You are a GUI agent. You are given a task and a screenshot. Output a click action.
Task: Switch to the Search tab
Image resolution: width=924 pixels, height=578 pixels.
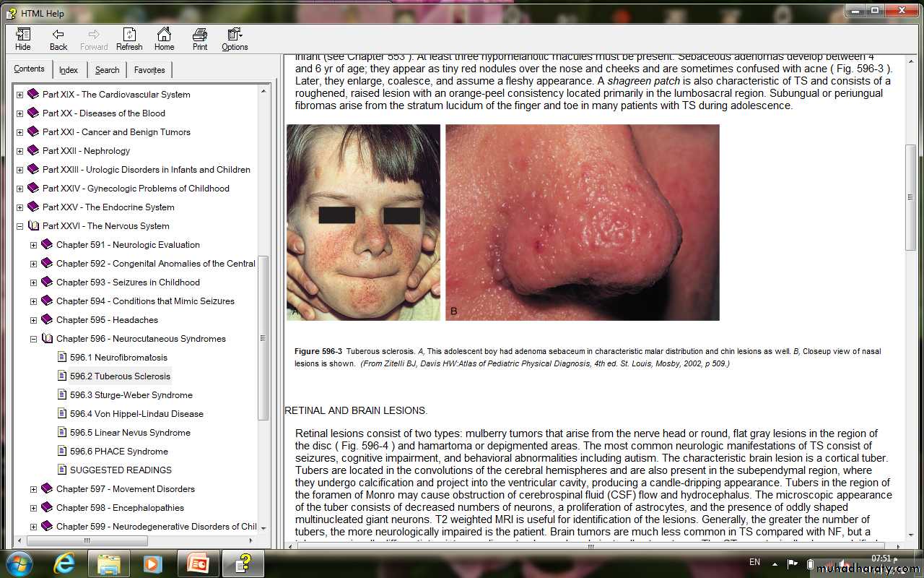pos(107,70)
